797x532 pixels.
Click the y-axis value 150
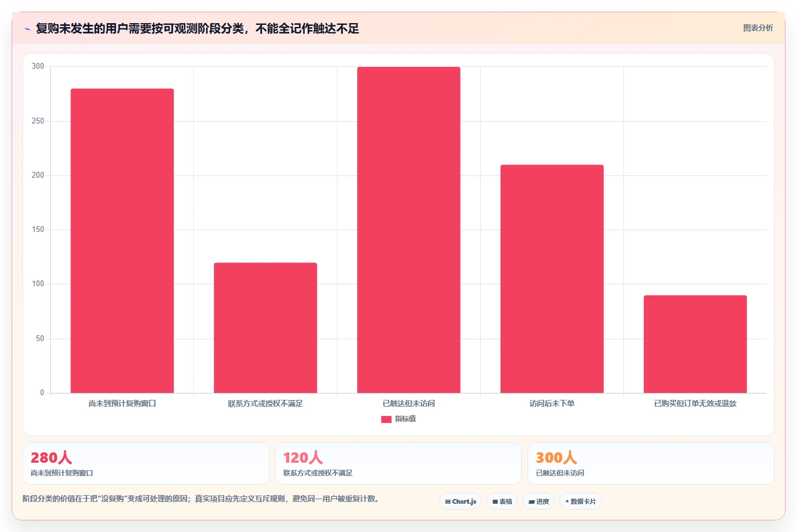38,230
